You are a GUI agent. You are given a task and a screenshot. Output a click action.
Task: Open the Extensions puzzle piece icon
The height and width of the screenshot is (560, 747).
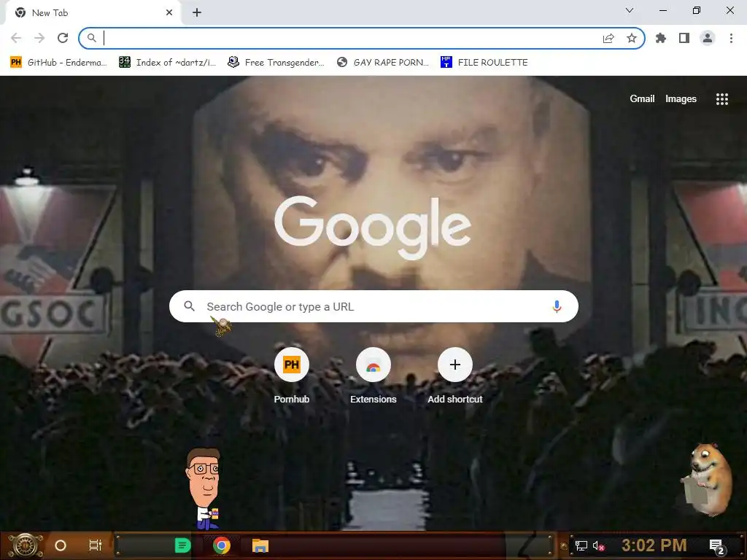[661, 38]
